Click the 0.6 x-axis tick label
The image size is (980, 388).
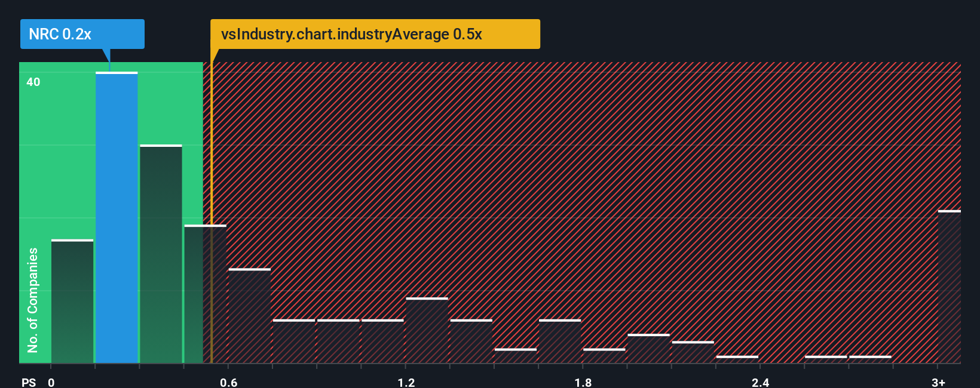click(x=228, y=383)
